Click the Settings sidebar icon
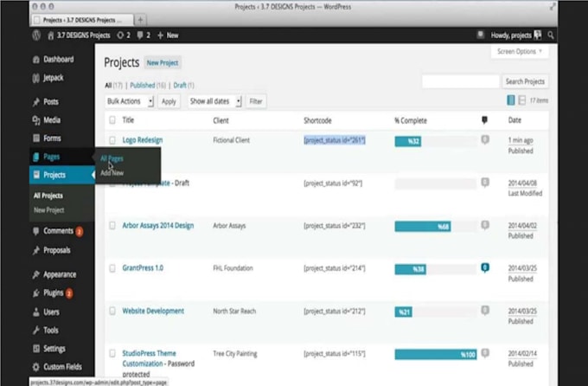Image resolution: width=588 pixels, height=386 pixels. (36, 349)
